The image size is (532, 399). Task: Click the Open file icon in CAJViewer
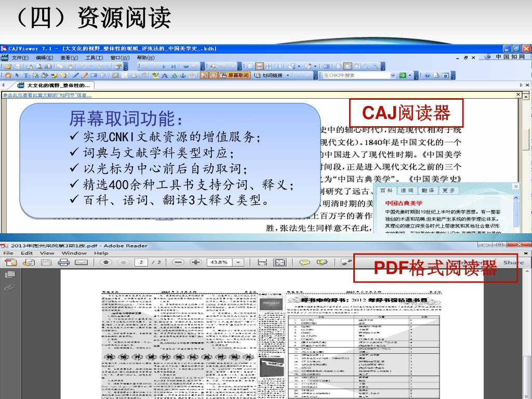[8, 66]
